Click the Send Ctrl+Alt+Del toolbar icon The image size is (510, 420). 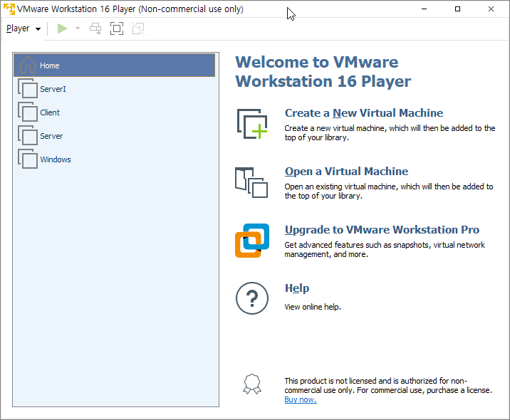point(95,28)
